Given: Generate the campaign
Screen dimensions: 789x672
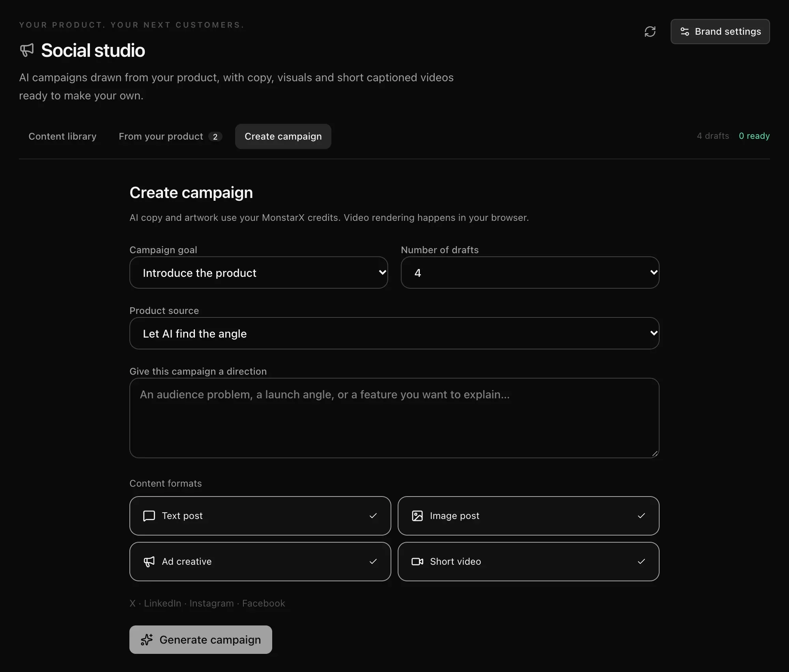Looking at the screenshot, I should (200, 640).
